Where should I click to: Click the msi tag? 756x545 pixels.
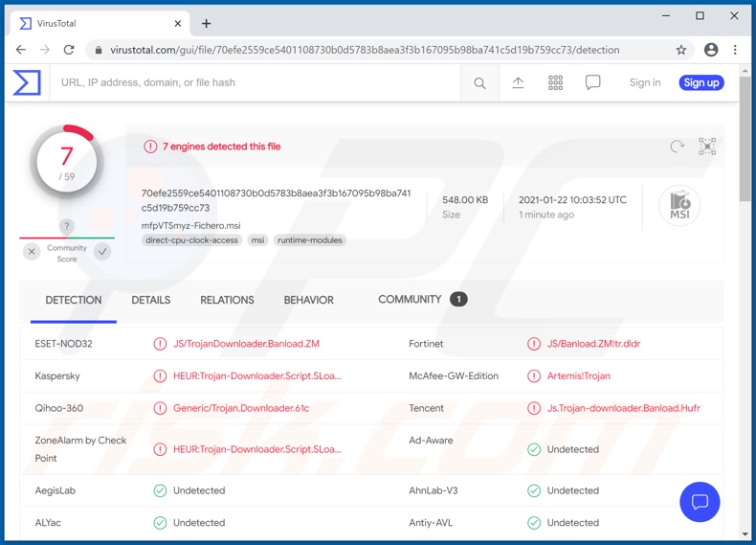(258, 240)
